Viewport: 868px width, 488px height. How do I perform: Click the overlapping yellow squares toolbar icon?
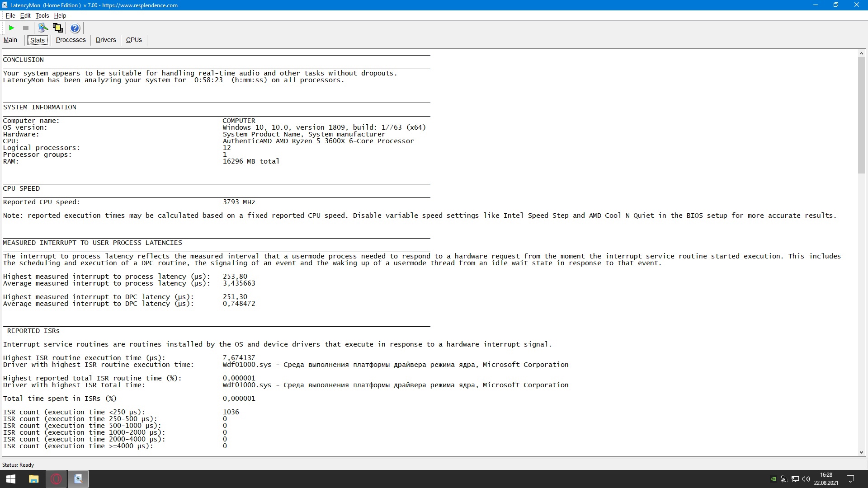coord(57,28)
